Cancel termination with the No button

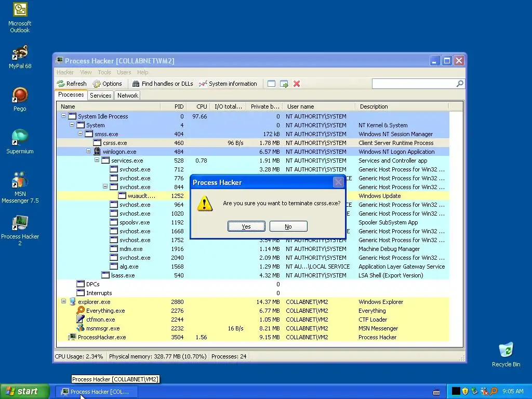point(288,227)
